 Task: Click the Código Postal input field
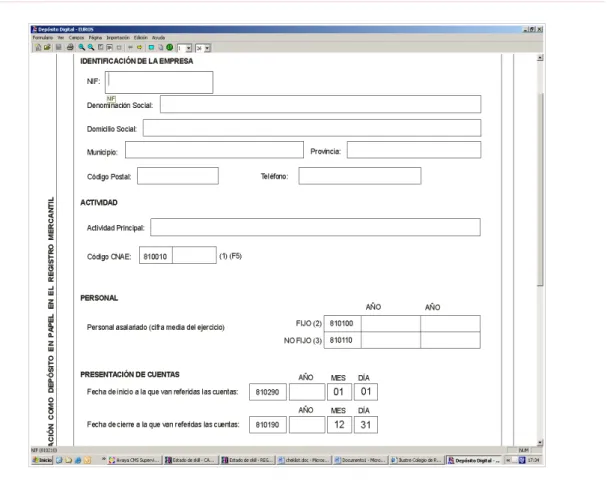[178, 176]
